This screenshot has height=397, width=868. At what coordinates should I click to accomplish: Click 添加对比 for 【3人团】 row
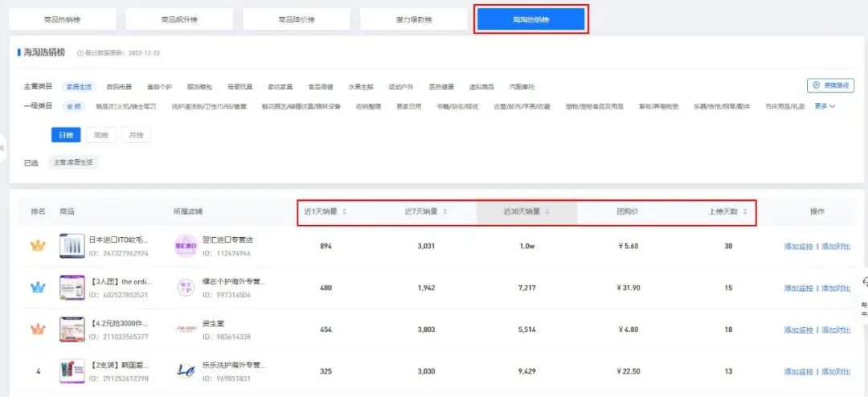[x=836, y=288]
